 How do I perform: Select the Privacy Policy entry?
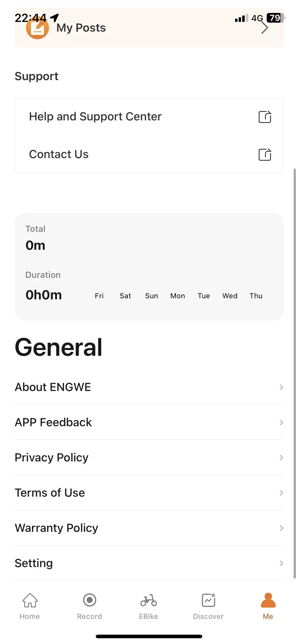(x=51, y=457)
